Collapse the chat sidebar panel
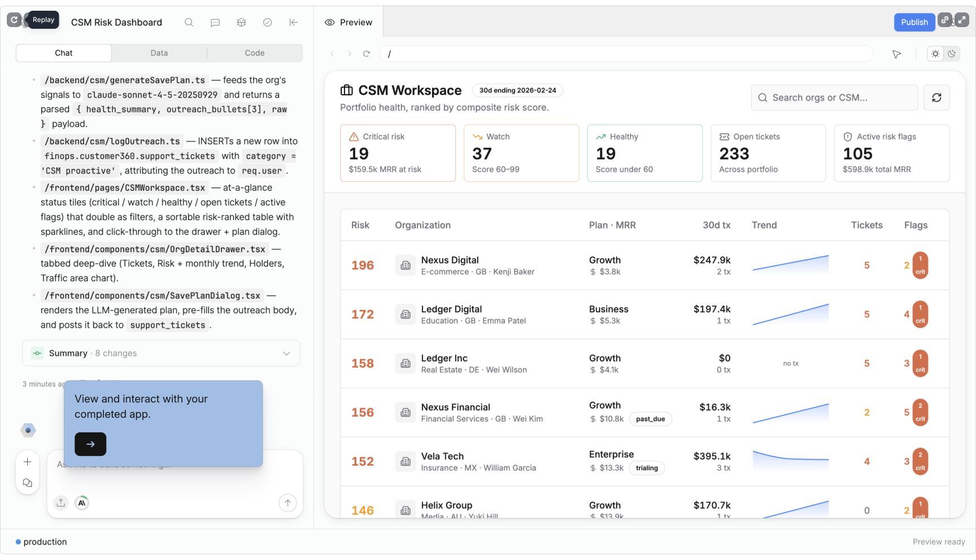976x560 pixels. tap(294, 23)
